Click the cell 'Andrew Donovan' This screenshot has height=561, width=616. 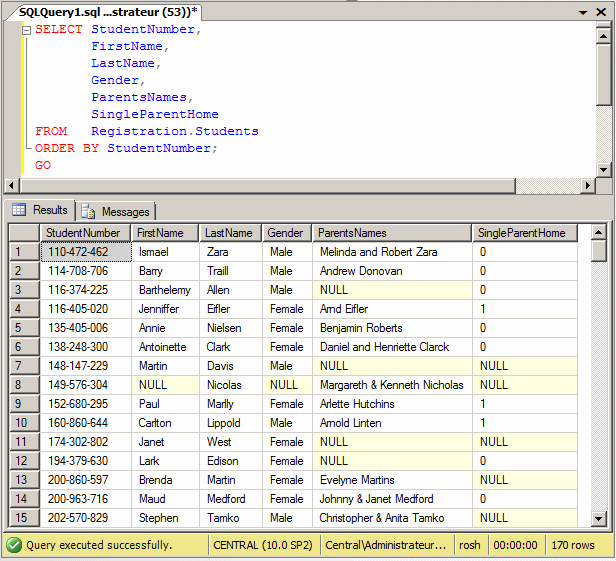[x=392, y=271]
